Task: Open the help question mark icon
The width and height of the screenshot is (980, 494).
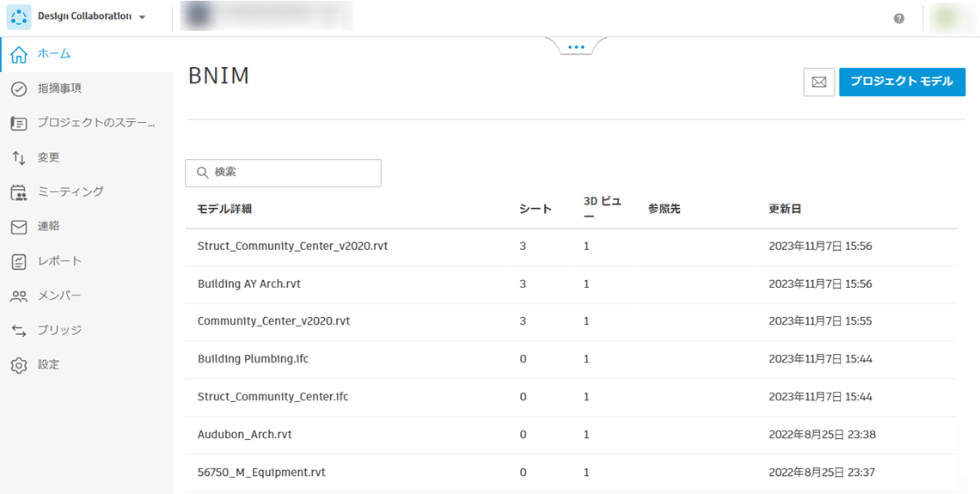Action: coord(899,18)
